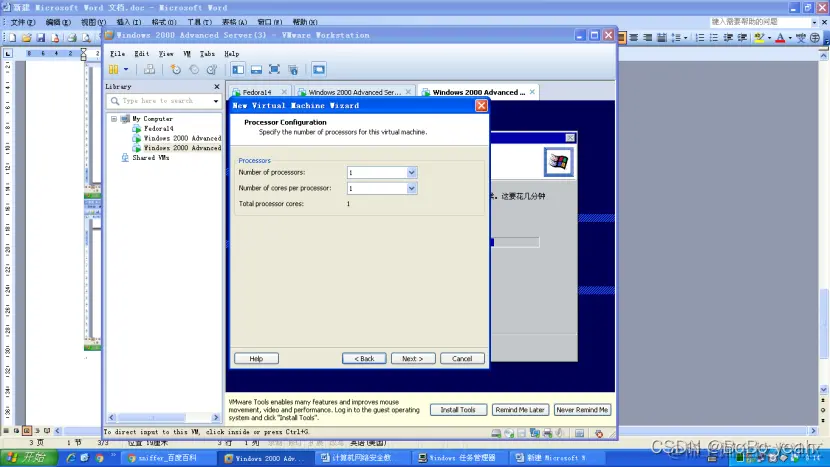Click the Library search field
830x467 pixels.
pyautogui.click(x=165, y=101)
